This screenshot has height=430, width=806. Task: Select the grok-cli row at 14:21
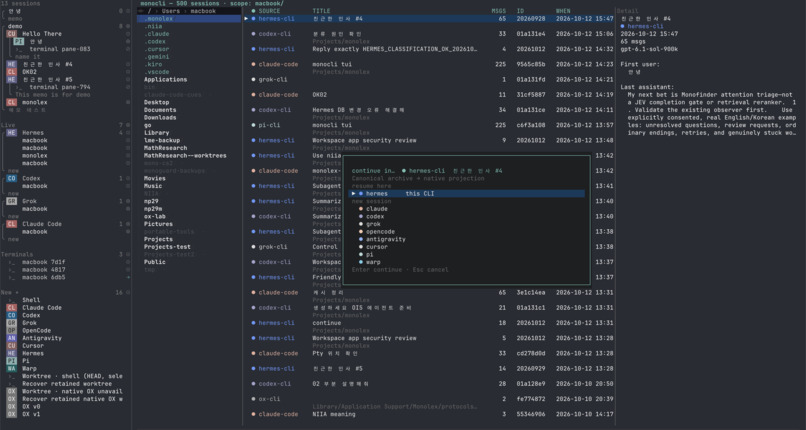(x=431, y=80)
